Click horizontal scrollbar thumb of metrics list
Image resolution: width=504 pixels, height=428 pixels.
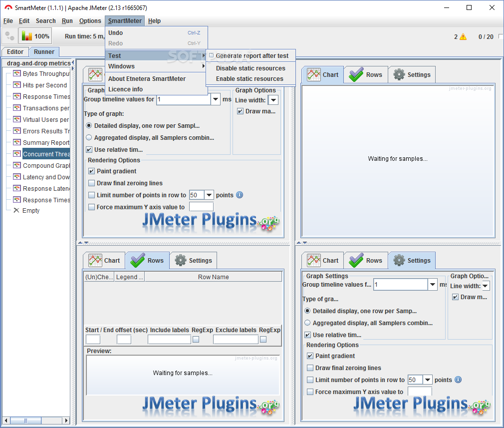[26, 421]
